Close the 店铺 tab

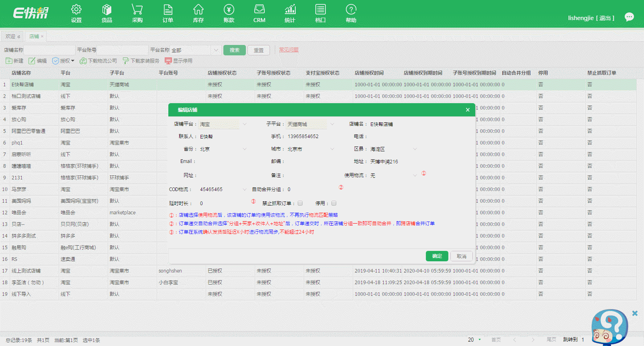click(x=42, y=37)
